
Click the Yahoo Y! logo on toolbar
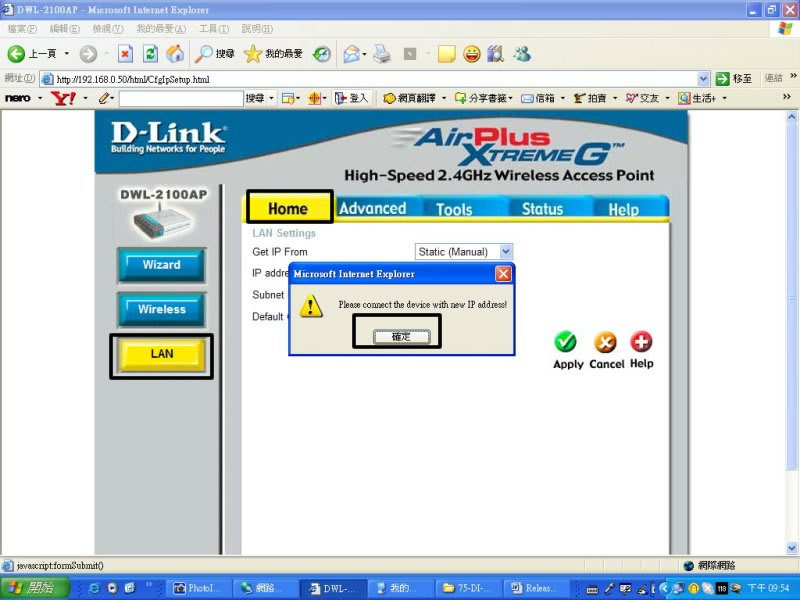pyautogui.click(x=63, y=98)
